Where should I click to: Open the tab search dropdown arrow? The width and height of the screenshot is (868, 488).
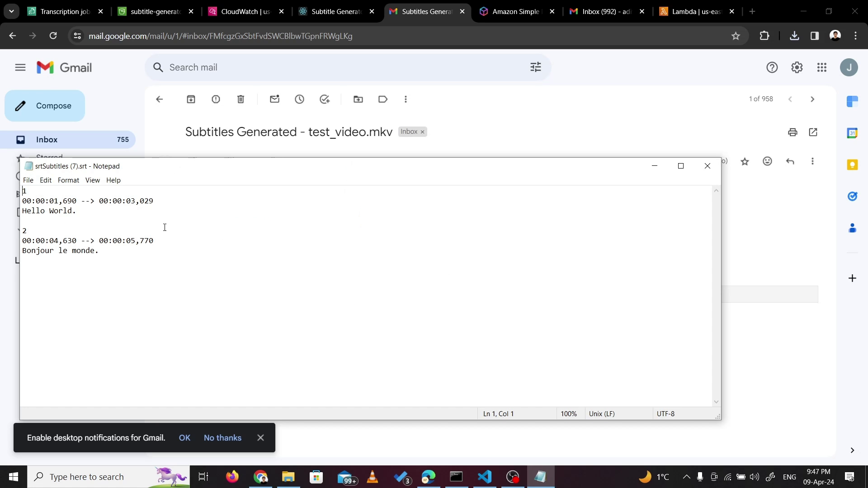pyautogui.click(x=11, y=11)
